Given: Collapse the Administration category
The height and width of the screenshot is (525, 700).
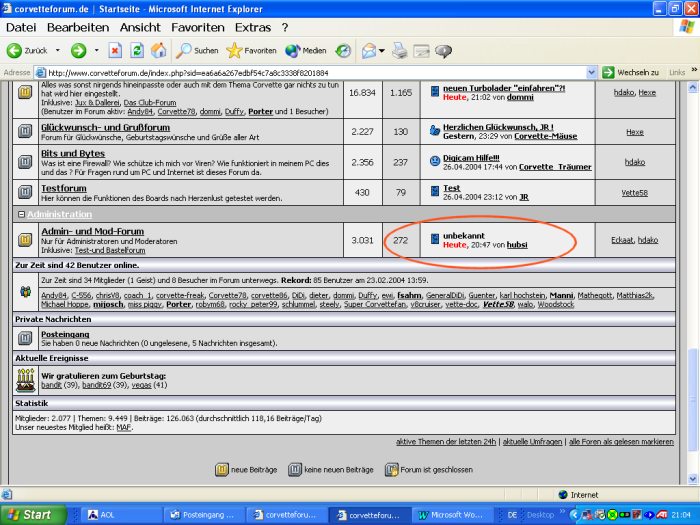Looking at the screenshot, I should coord(21,215).
